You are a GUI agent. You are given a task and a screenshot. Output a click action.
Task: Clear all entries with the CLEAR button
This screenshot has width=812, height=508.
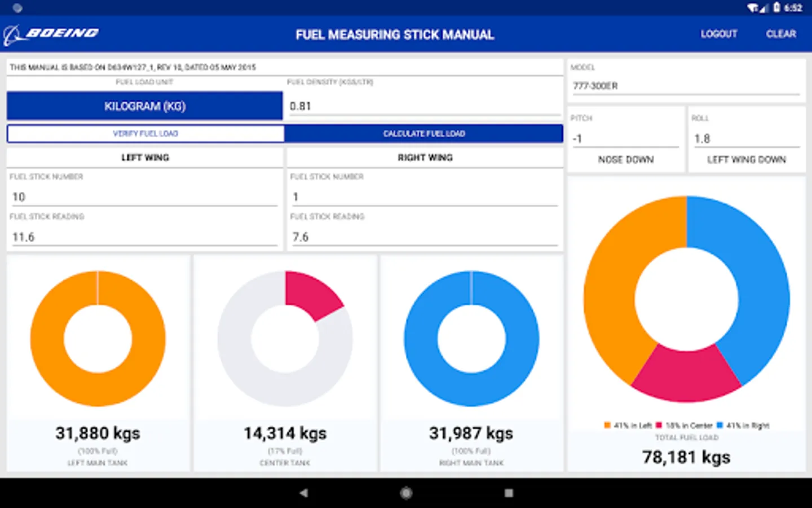coord(781,34)
